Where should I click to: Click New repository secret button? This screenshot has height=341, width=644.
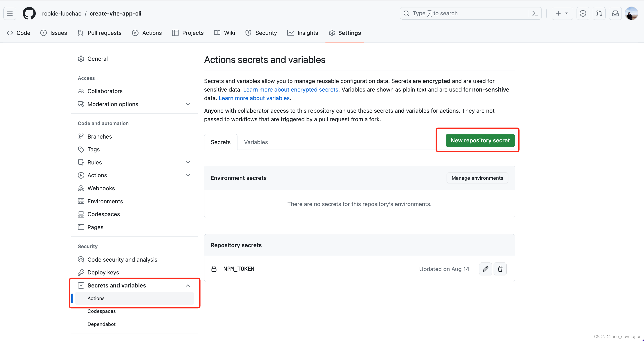pyautogui.click(x=480, y=140)
